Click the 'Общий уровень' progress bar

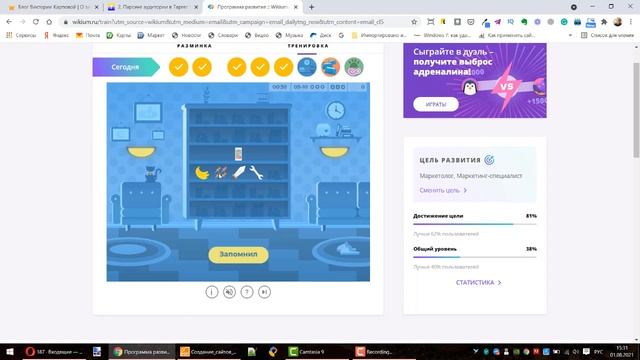(x=475, y=257)
